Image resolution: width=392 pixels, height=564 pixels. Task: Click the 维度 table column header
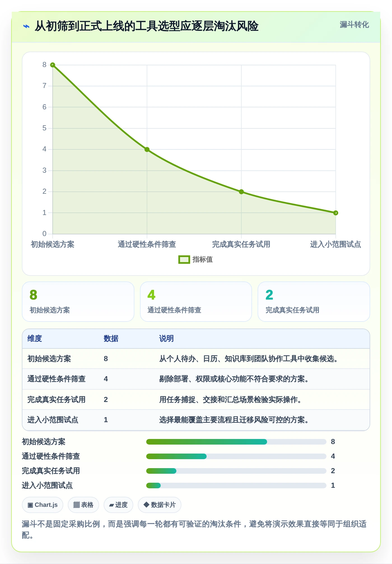tap(35, 339)
